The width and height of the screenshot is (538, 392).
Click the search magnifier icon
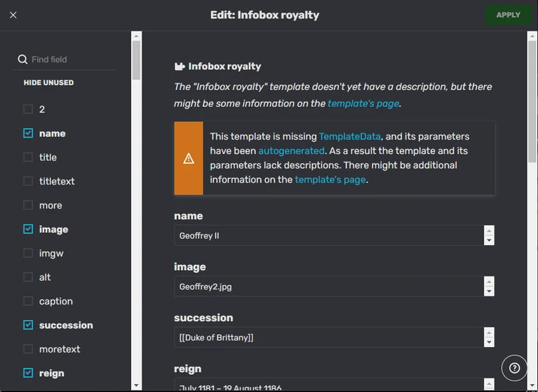23,60
